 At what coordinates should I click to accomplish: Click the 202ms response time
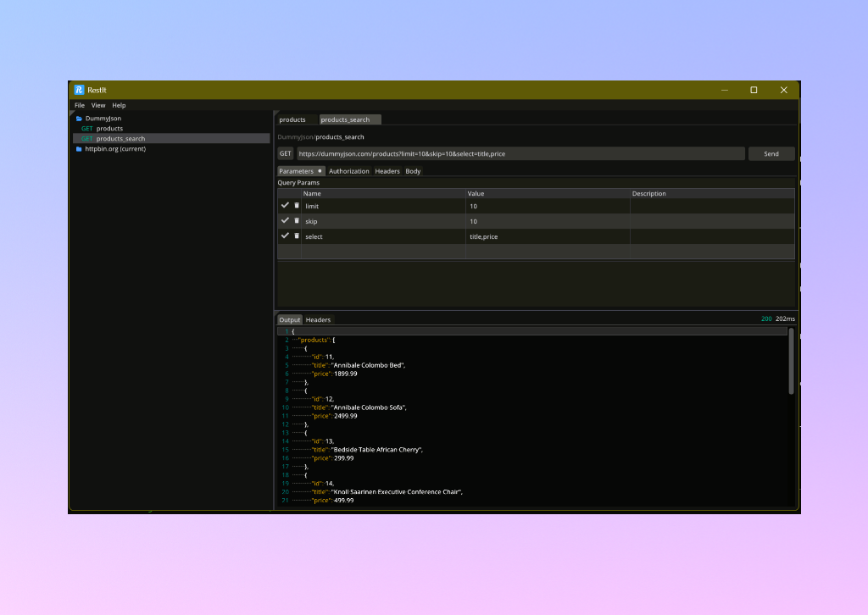[785, 319]
